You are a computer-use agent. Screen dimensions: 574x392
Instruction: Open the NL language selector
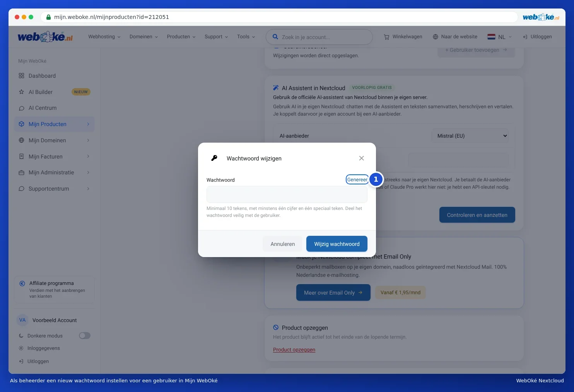pyautogui.click(x=499, y=37)
